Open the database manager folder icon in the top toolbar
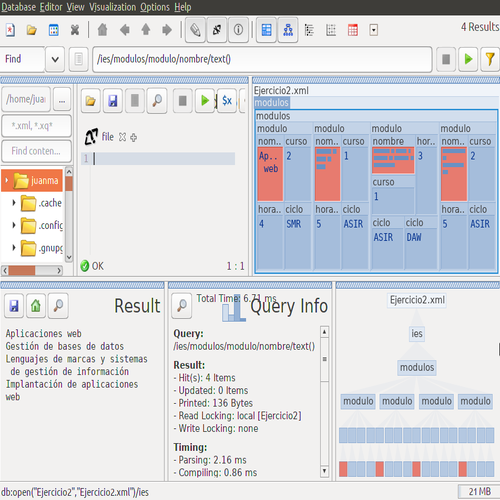The width and height of the screenshot is (500, 500). [x=32, y=30]
